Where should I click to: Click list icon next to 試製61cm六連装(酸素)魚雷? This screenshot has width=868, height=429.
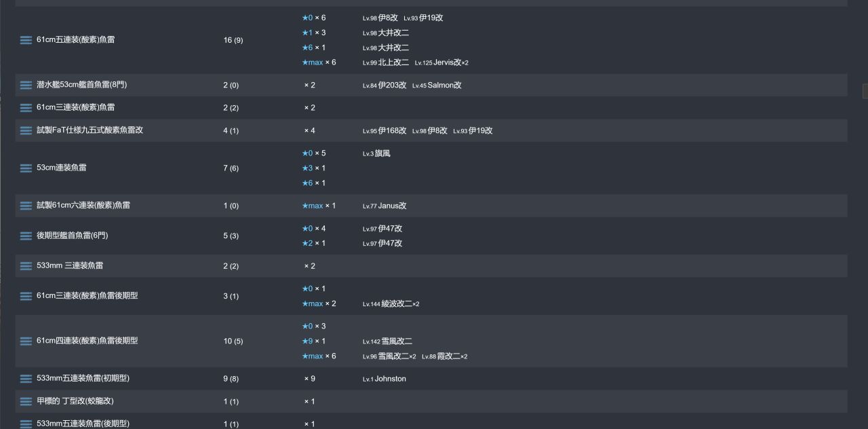(26, 206)
